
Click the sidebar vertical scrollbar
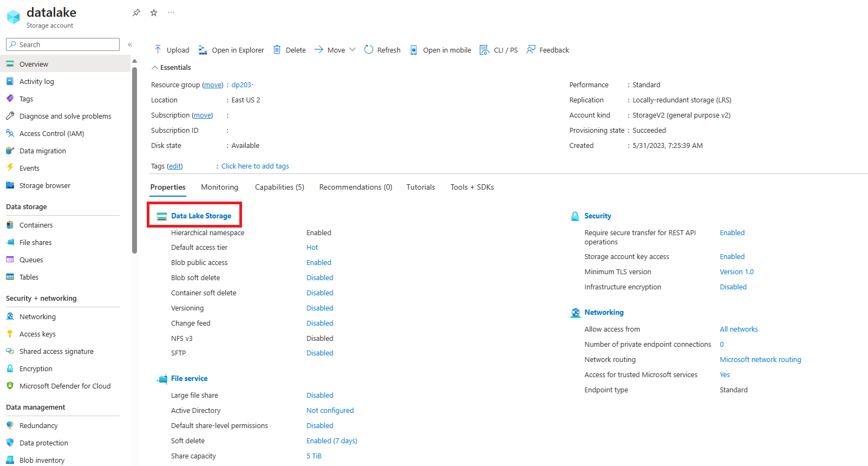click(134, 160)
